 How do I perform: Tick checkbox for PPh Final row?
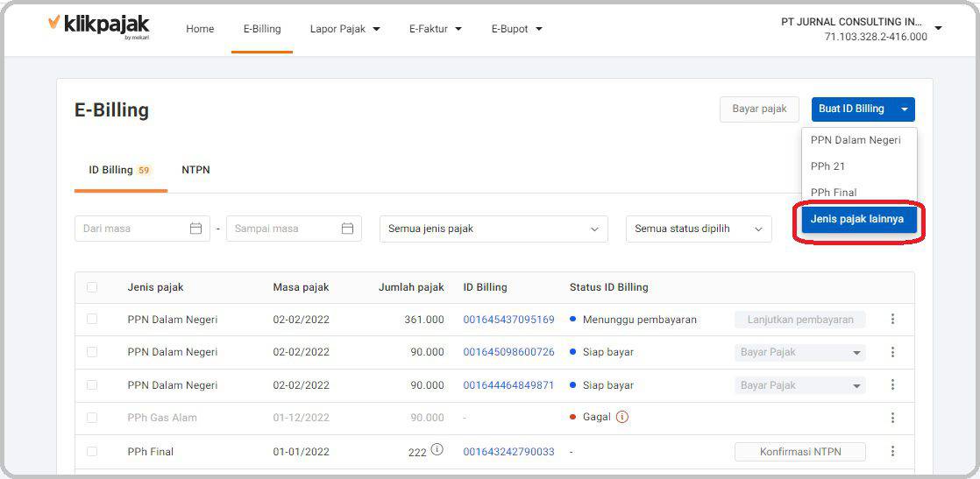coord(92,451)
